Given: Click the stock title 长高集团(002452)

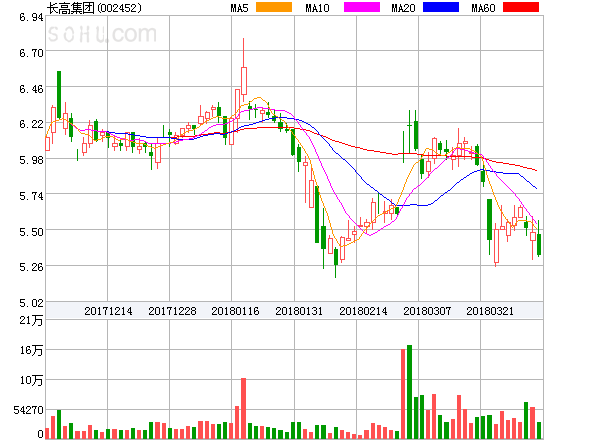Looking at the screenshot, I should (94, 8).
